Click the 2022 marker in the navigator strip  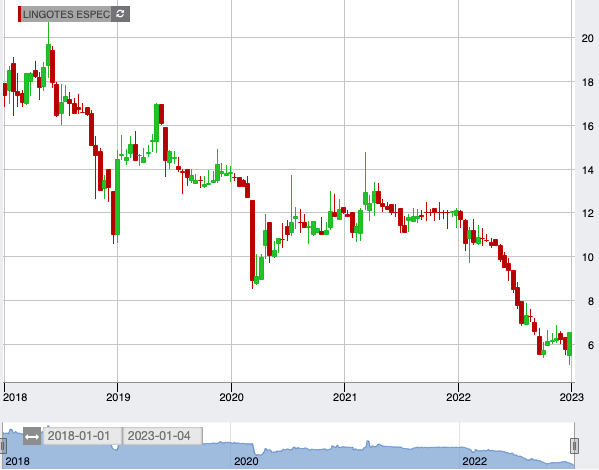point(474,461)
